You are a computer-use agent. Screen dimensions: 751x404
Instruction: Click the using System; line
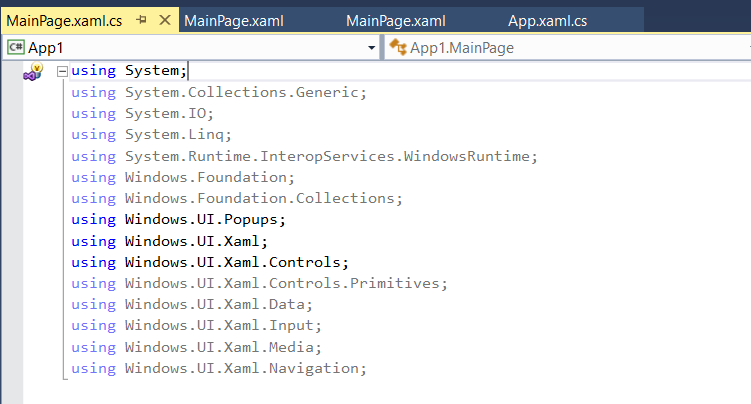129,71
